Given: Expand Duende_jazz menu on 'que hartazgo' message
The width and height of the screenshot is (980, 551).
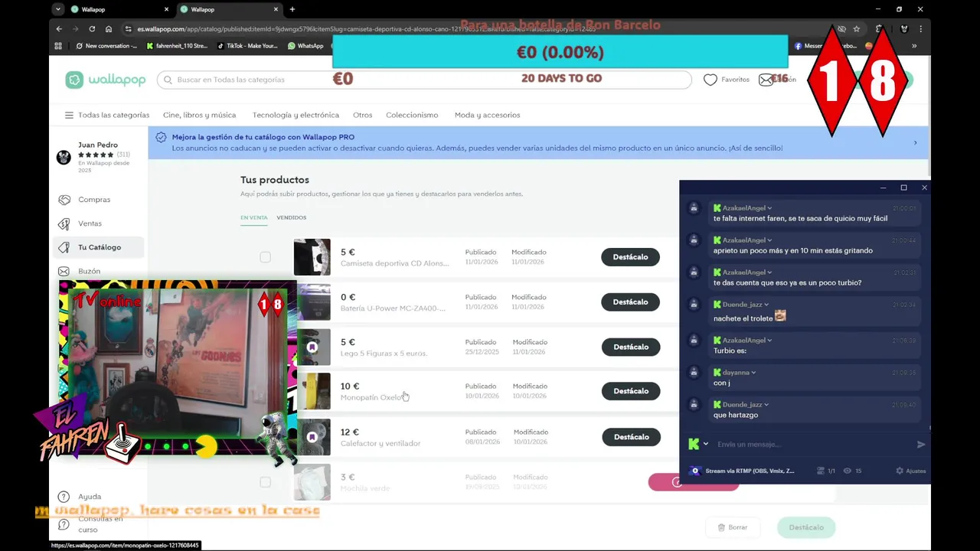Looking at the screenshot, I should tap(766, 405).
